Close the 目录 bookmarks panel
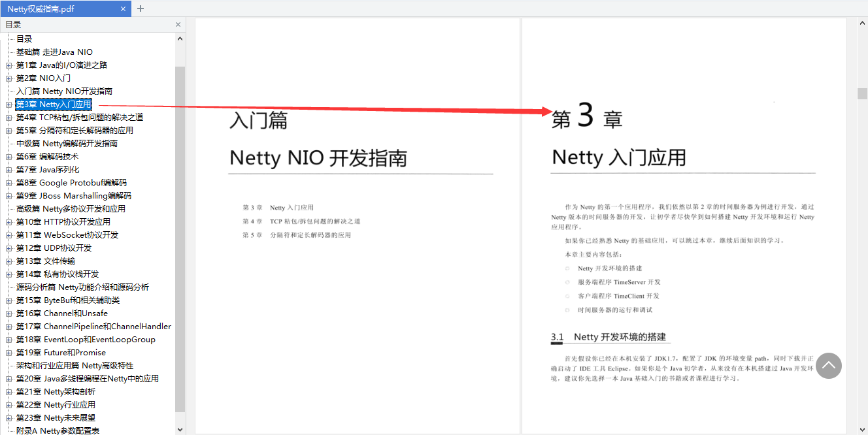868x435 pixels. (178, 25)
